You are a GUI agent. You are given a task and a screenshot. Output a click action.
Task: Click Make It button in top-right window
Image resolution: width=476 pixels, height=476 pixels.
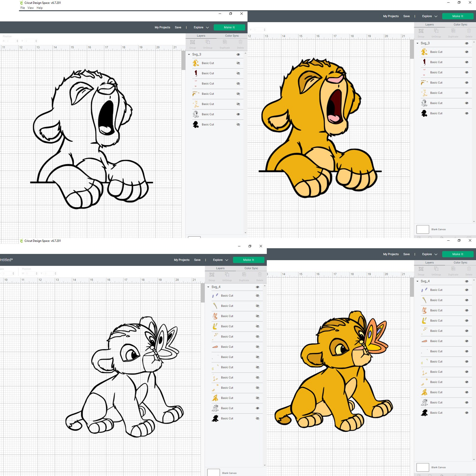[458, 16]
